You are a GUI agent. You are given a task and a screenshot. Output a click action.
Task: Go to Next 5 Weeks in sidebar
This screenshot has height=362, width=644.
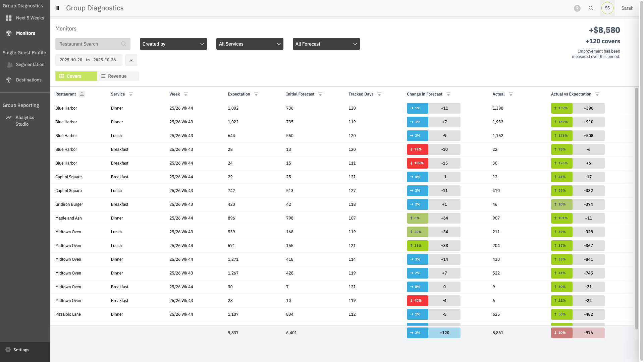pyautogui.click(x=30, y=18)
